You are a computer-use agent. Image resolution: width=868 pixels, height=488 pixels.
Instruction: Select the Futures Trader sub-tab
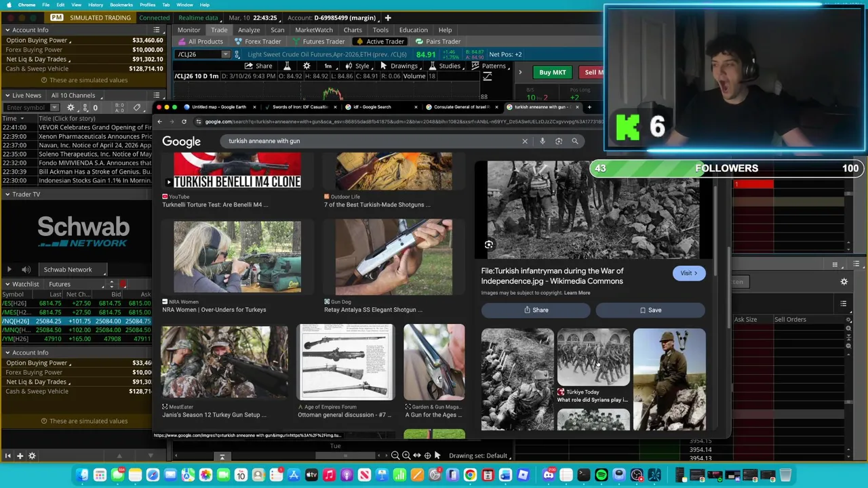(319, 41)
